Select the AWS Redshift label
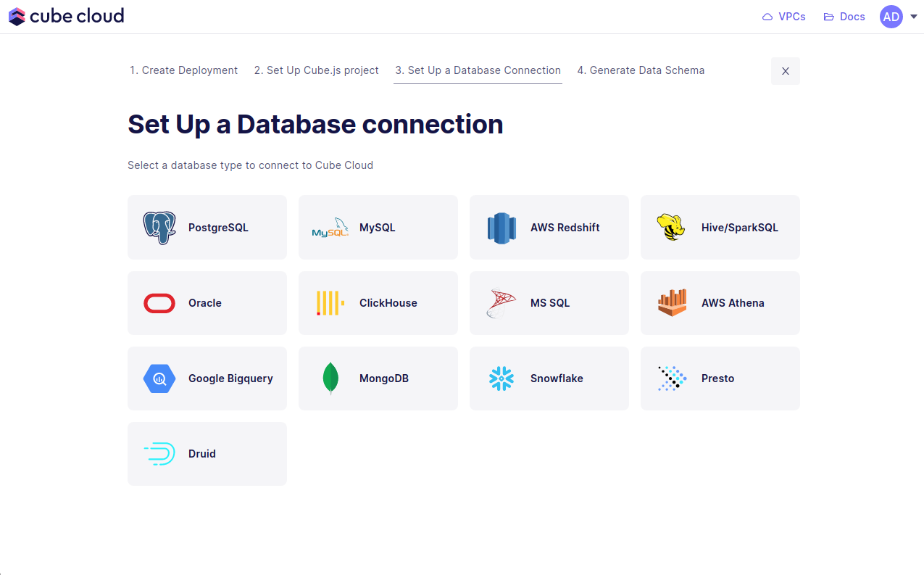Image resolution: width=924 pixels, height=575 pixels. point(565,228)
